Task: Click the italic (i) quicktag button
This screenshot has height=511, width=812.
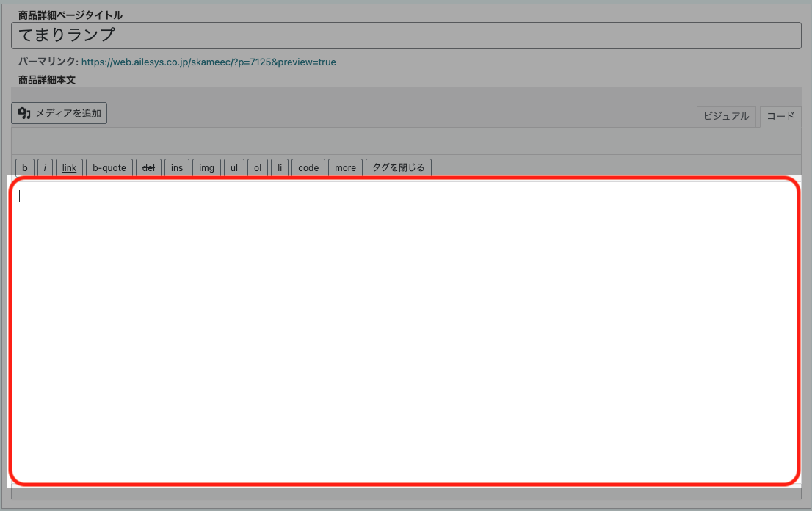Action: [45, 168]
